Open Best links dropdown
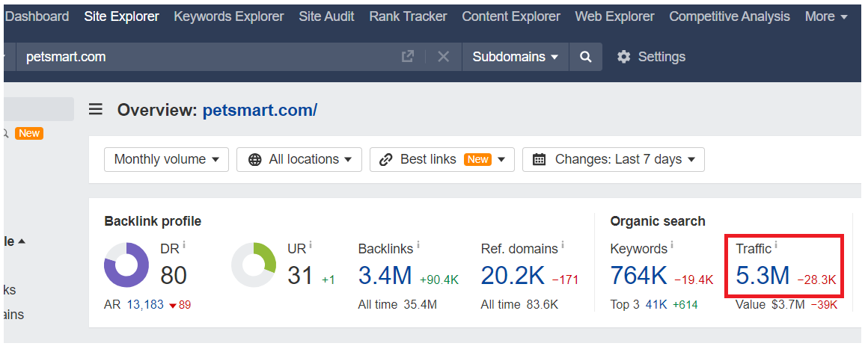The width and height of the screenshot is (868, 355). pyautogui.click(x=441, y=159)
